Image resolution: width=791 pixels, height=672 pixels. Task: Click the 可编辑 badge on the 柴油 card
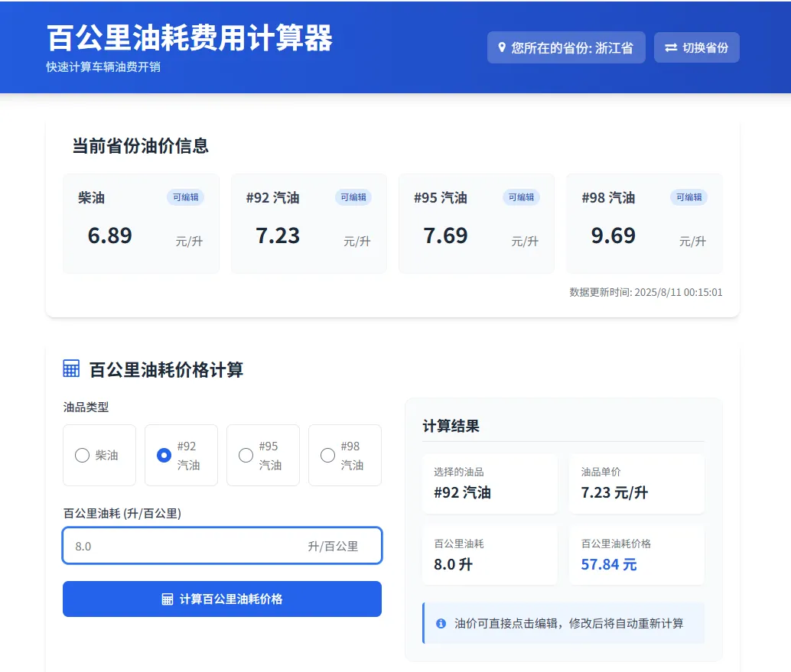[186, 197]
